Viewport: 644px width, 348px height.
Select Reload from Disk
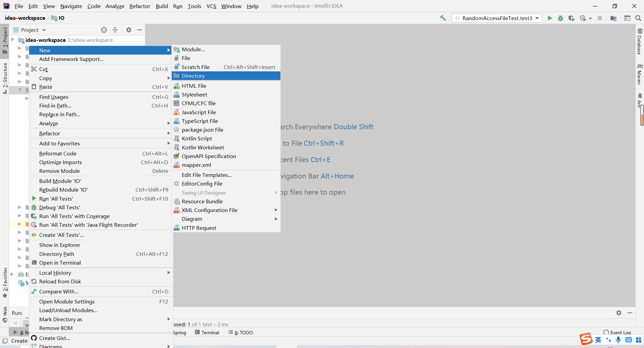101,281
